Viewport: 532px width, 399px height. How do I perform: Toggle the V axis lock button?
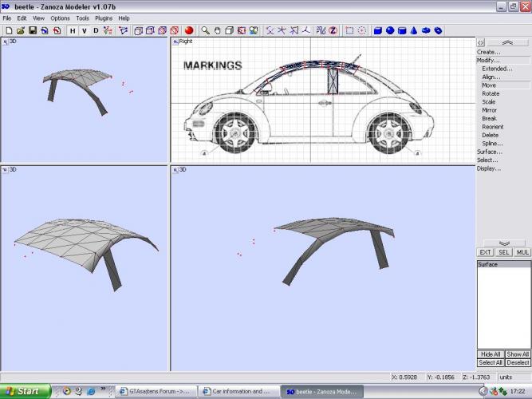pyautogui.click(x=85, y=30)
